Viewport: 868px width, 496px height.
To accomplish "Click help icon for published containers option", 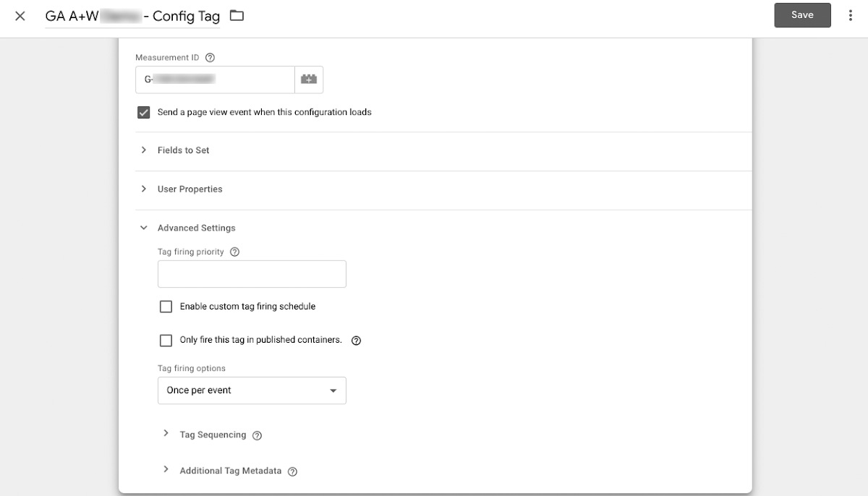I will click(356, 341).
